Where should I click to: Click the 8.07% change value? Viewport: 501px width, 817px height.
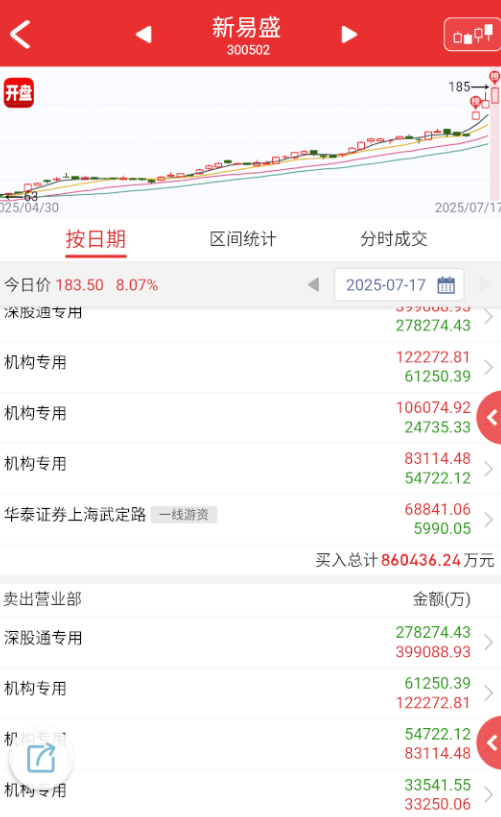tap(137, 285)
